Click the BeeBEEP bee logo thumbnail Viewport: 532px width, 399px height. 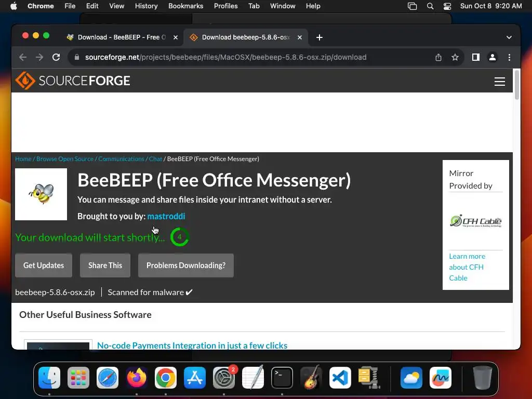(41, 194)
